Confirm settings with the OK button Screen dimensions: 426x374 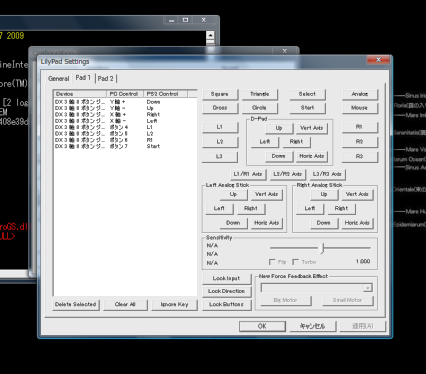(262, 326)
